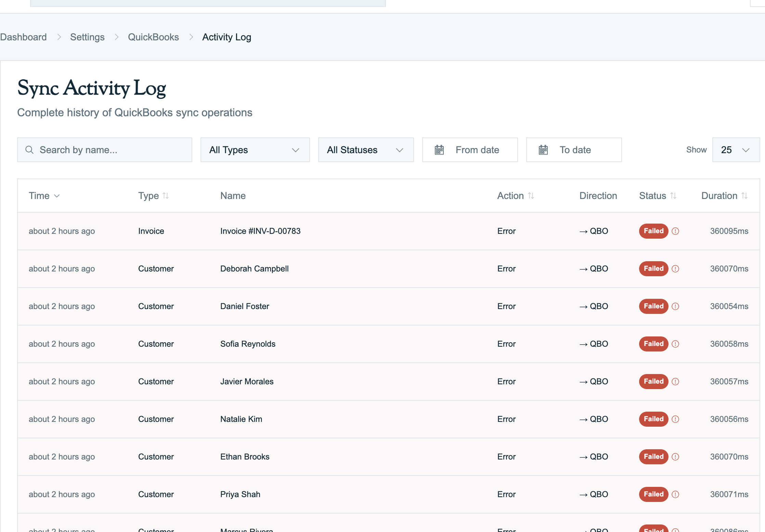Select Sofia Reynolds name cell
765x532 pixels.
[248, 344]
